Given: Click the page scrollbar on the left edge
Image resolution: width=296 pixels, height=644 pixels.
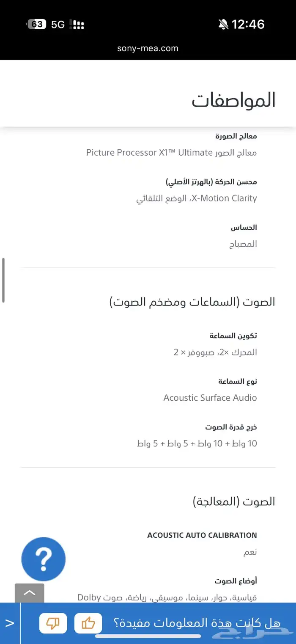Looking at the screenshot, I should 3,280.
